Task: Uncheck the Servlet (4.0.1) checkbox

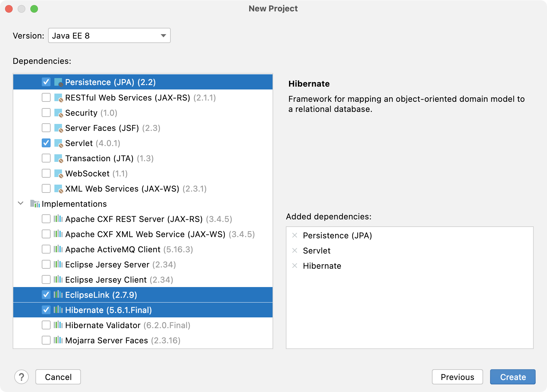Action: click(46, 143)
